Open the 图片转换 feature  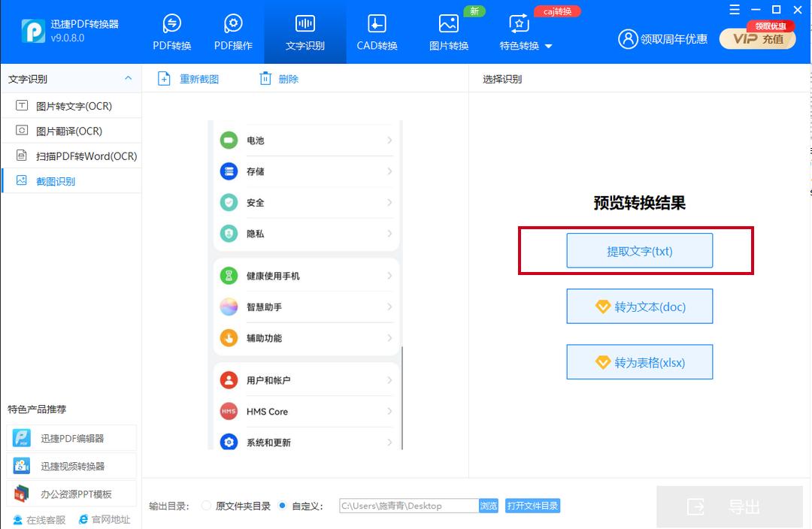point(449,32)
